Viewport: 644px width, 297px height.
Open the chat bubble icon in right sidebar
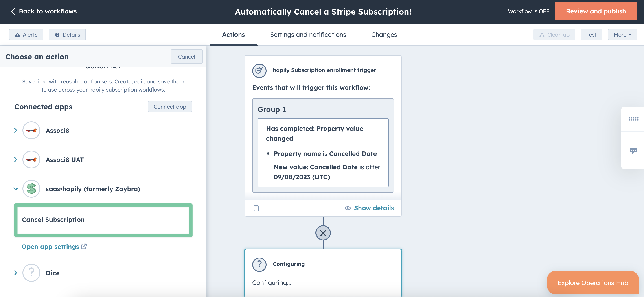point(633,151)
